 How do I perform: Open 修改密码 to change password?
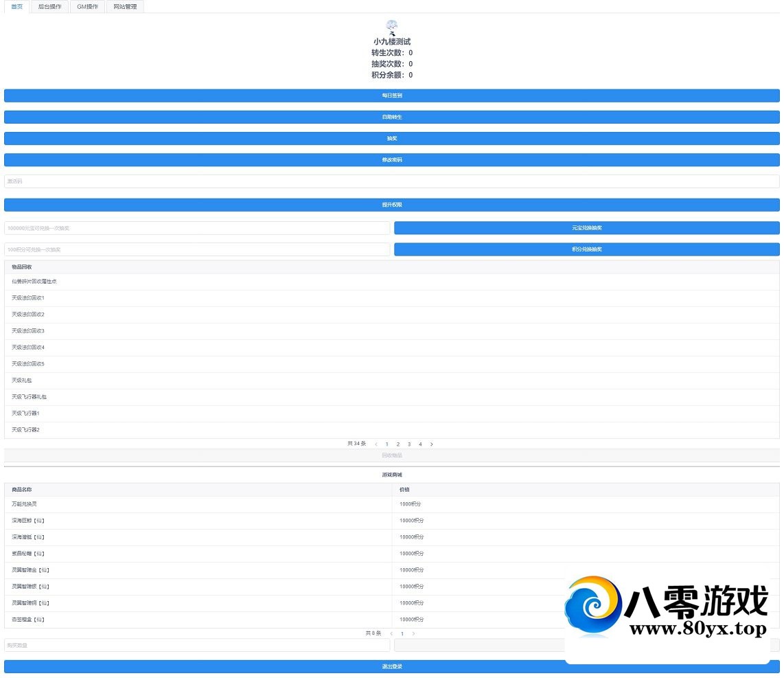point(392,160)
